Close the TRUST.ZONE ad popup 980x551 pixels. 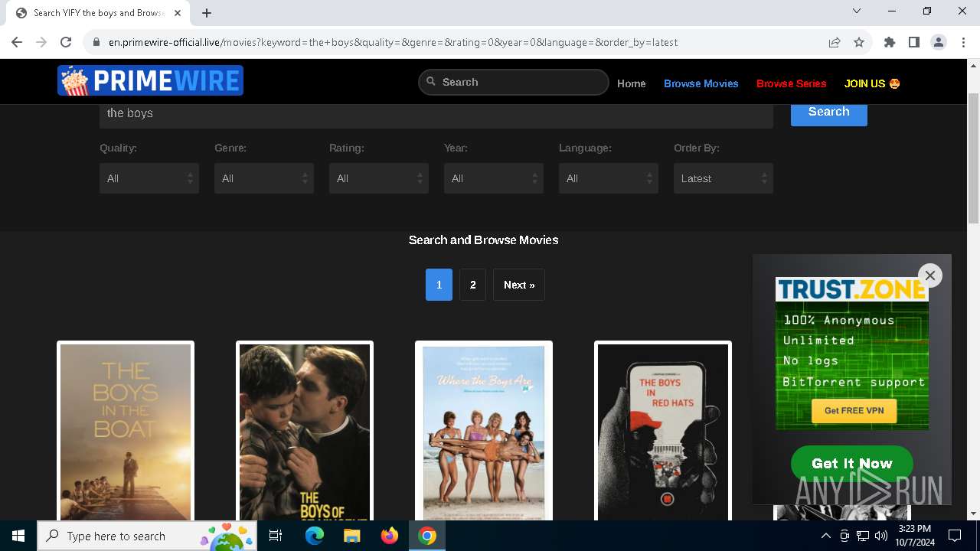click(x=930, y=275)
